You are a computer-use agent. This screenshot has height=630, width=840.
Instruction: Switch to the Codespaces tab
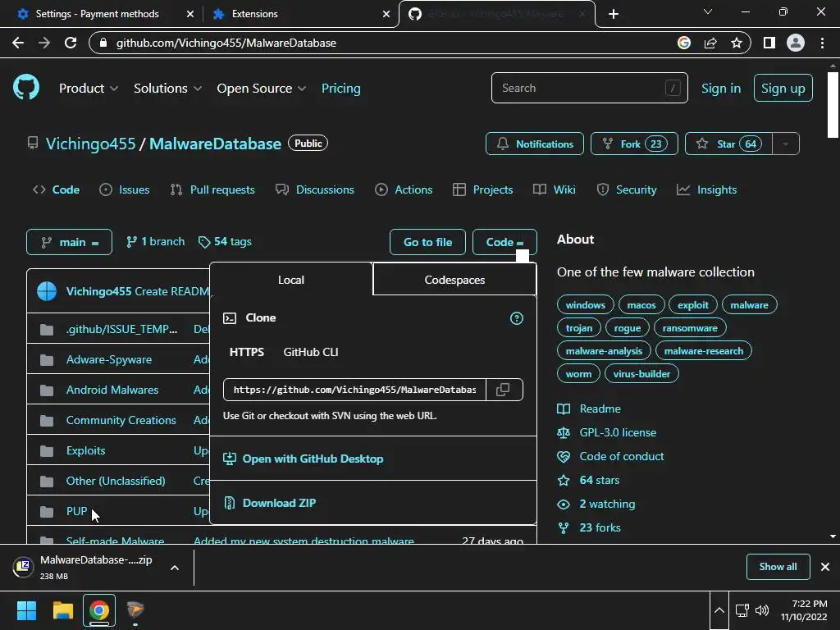tap(454, 280)
